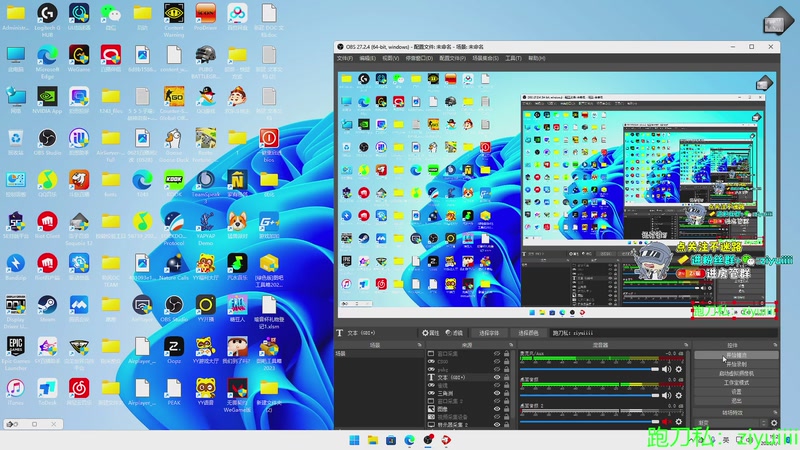Open the 停靠窗口(D) menu
This screenshot has width=800, height=450.
(x=419, y=58)
